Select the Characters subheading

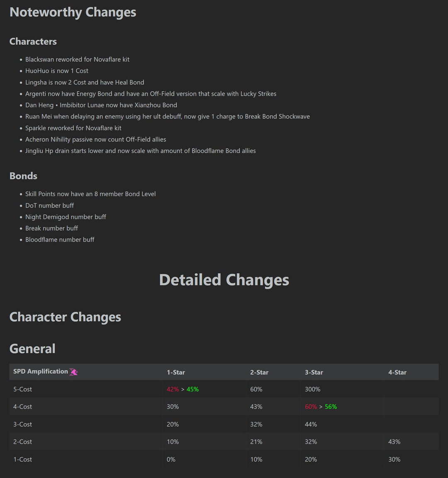(x=33, y=41)
